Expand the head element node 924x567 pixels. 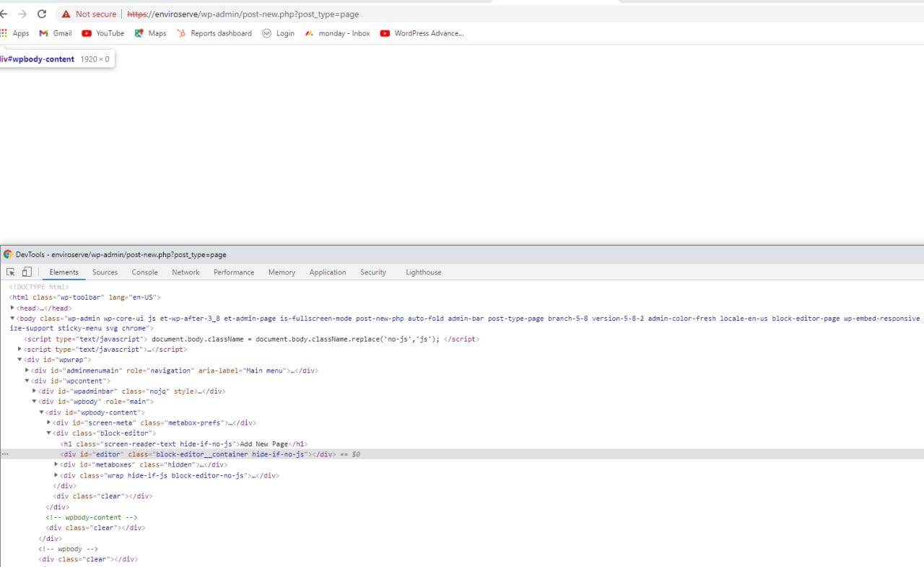coord(12,308)
